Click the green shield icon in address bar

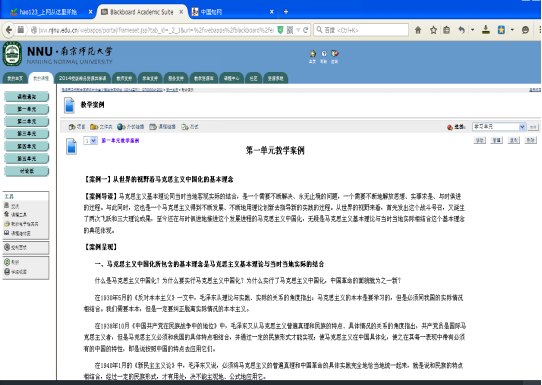click(x=280, y=30)
